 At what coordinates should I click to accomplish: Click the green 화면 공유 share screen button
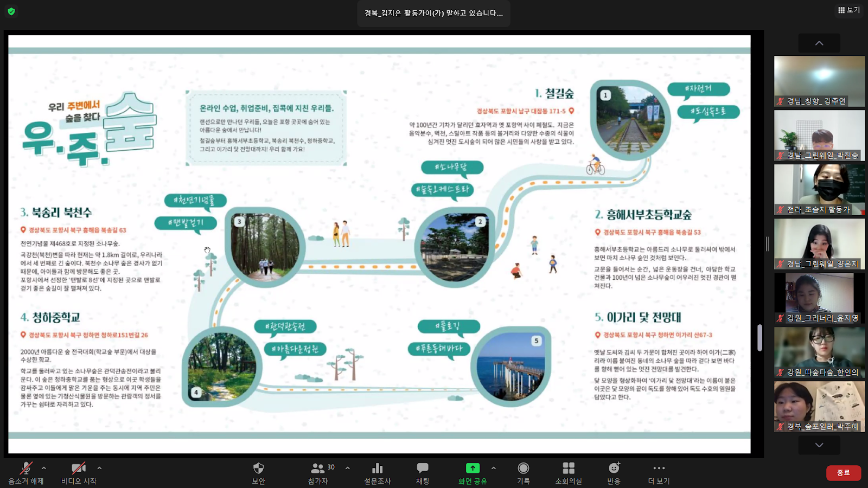tap(473, 473)
